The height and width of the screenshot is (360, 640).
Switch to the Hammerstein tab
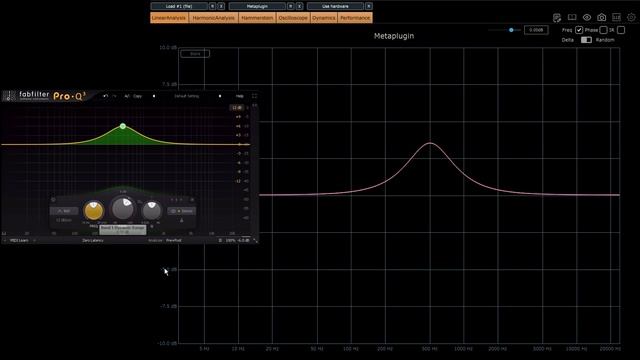257,18
